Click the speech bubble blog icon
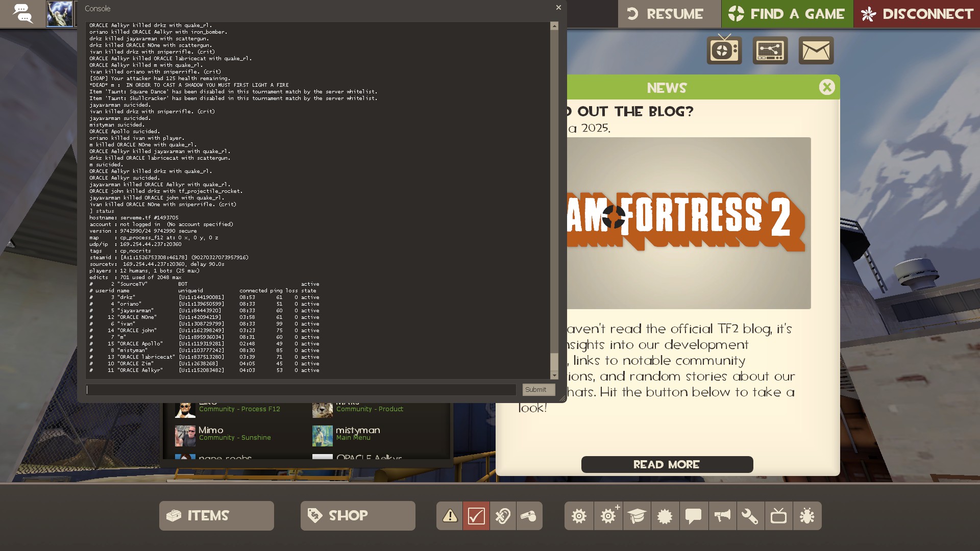980x551 pixels. click(693, 516)
